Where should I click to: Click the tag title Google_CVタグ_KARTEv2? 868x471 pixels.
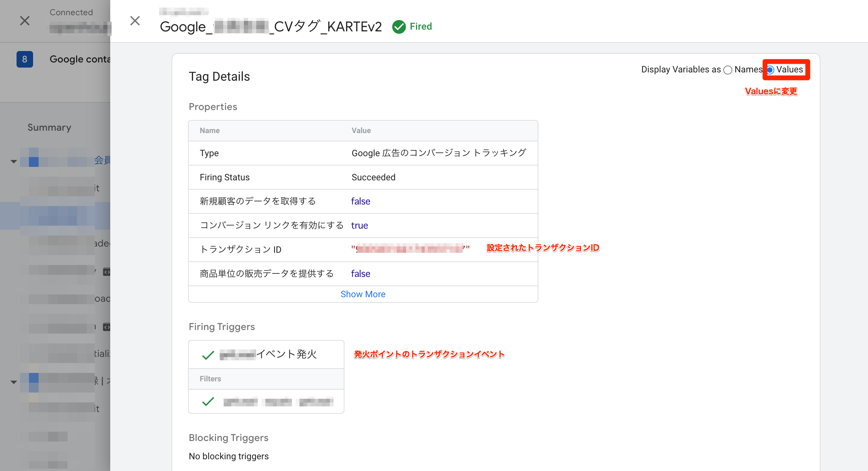pos(271,27)
